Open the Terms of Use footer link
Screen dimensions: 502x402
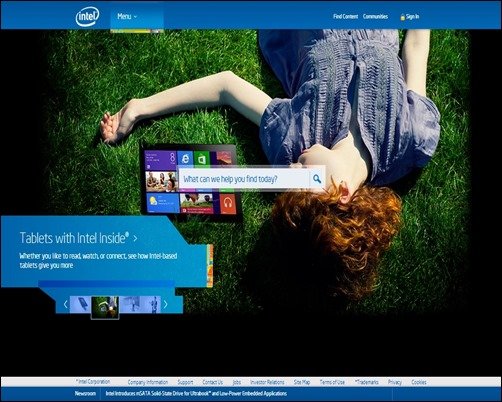tap(332, 382)
